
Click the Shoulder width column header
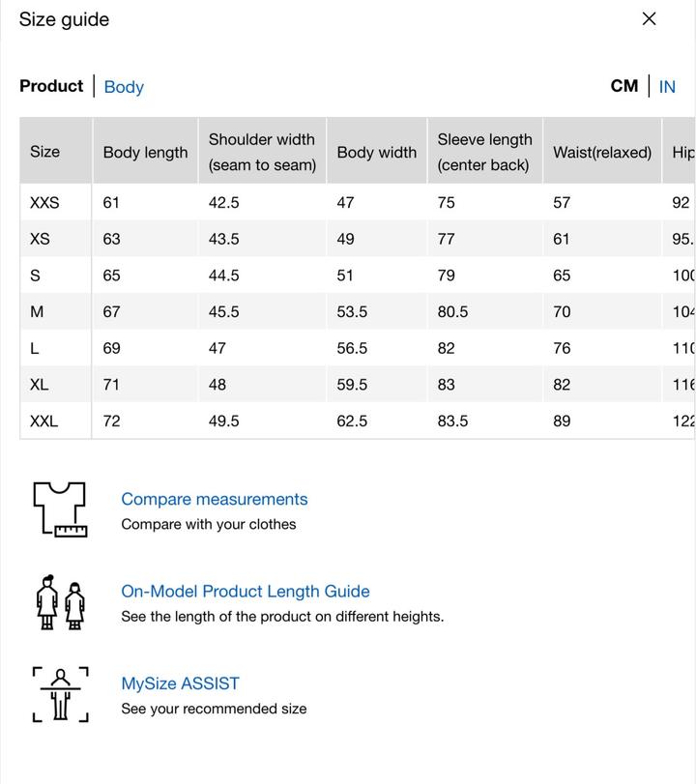pyautogui.click(x=262, y=152)
